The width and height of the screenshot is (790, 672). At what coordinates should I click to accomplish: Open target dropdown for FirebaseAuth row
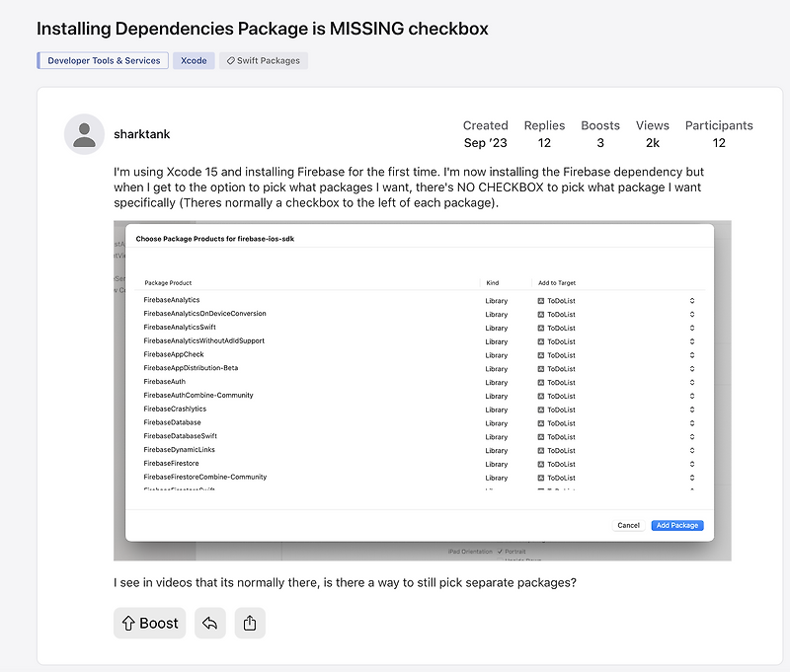[x=692, y=382]
